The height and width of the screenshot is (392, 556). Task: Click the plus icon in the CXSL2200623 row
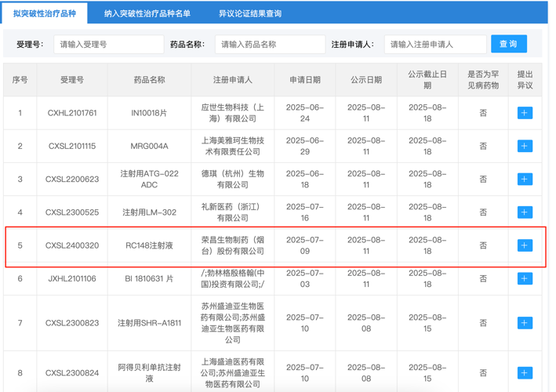[x=525, y=179]
